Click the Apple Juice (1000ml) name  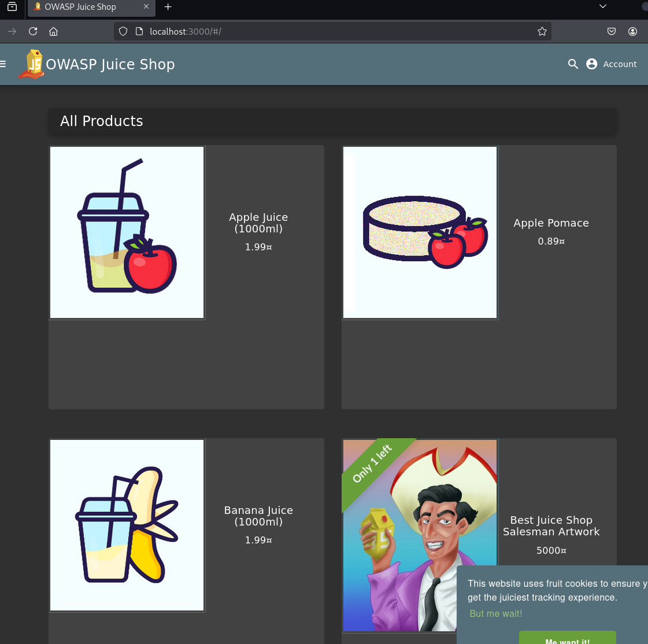coord(259,223)
